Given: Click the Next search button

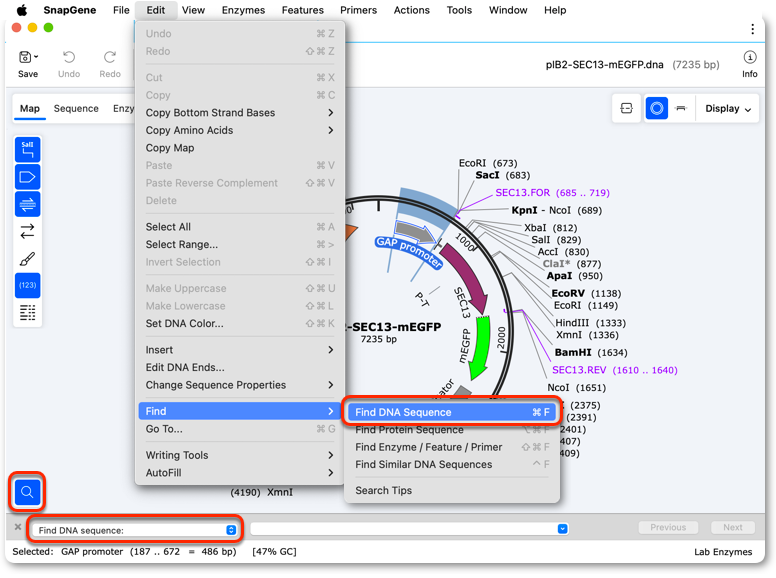Looking at the screenshot, I should pos(732,528).
